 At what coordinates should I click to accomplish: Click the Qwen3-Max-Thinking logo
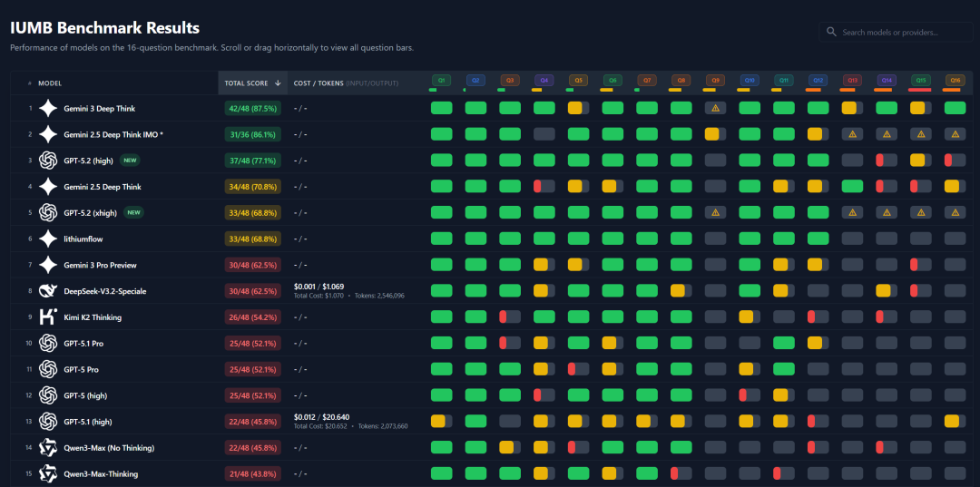48,474
